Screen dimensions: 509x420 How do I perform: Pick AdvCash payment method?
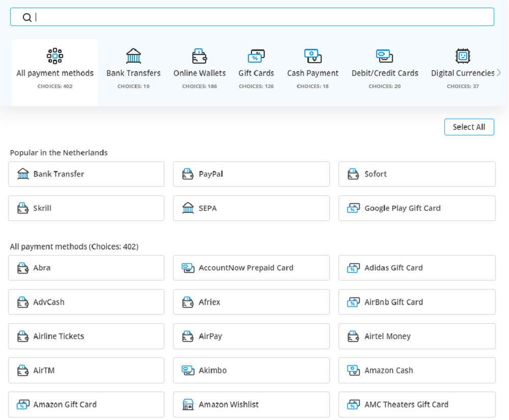click(x=87, y=302)
